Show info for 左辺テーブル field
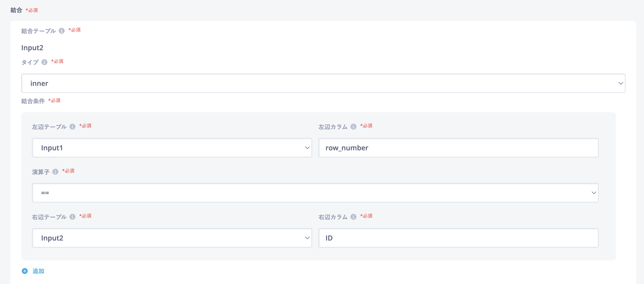 click(73, 127)
